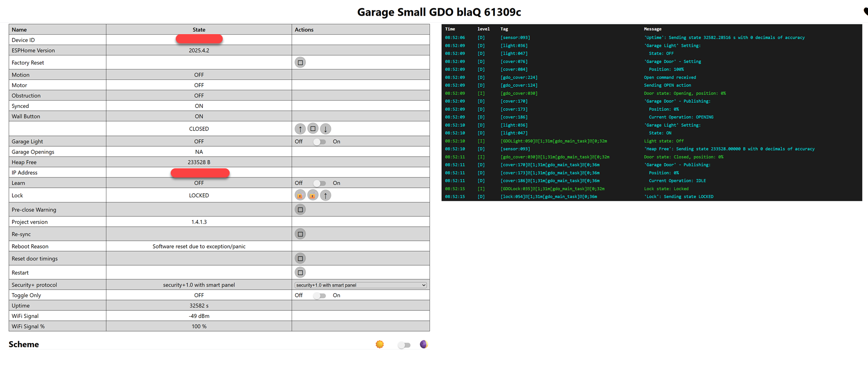
Task: Click the Garage Openings row label
Action: coord(33,152)
